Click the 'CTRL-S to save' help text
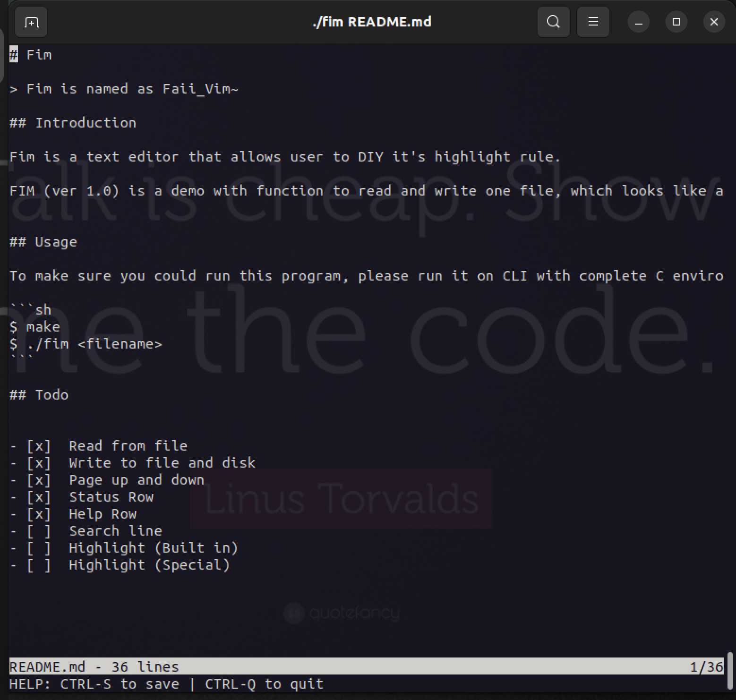Viewport: 736px width, 700px height. point(120,684)
